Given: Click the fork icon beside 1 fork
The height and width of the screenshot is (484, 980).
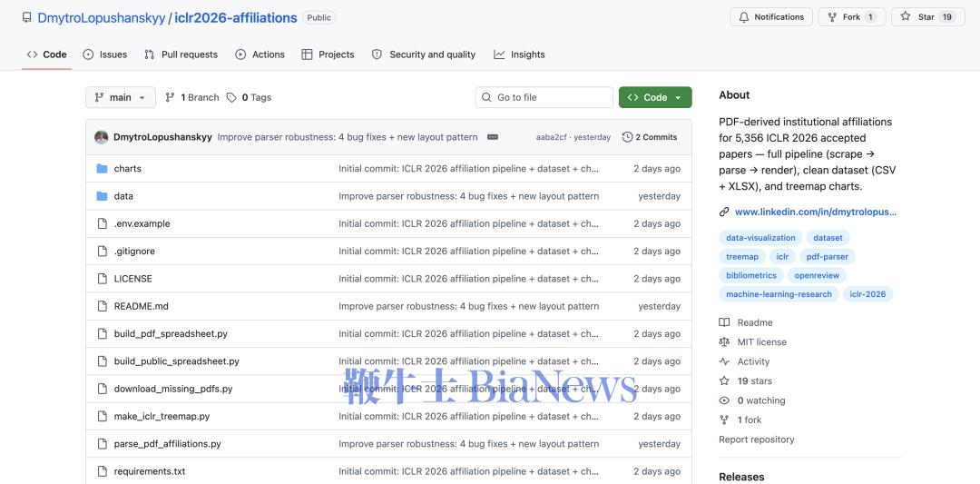Looking at the screenshot, I should pos(724,420).
